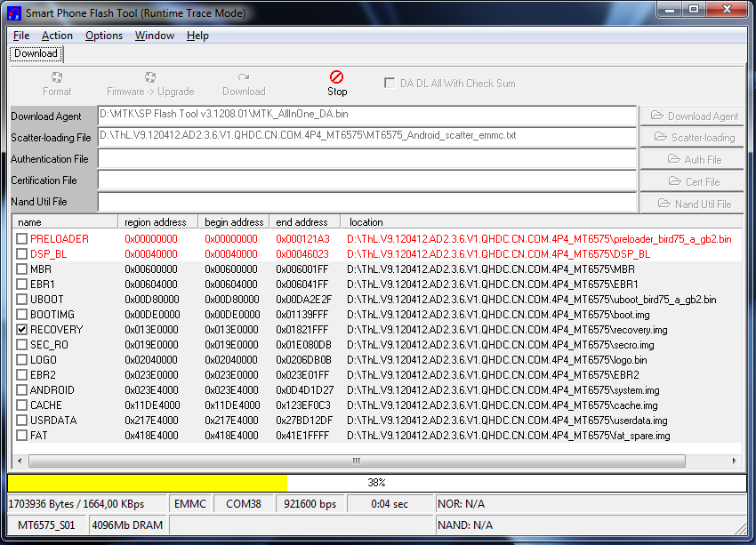This screenshot has width=756, height=545.
Task: Check the SEC_RO partition checkbox
Action: click(21, 345)
